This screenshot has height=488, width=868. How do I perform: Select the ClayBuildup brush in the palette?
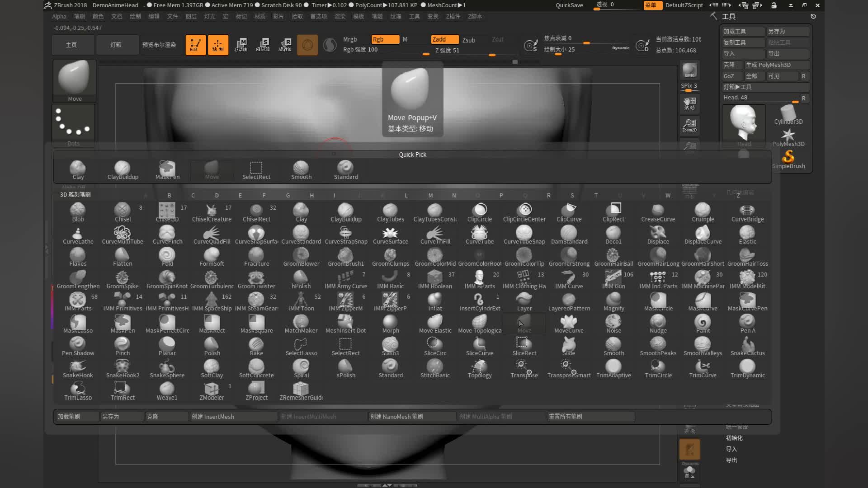345,211
